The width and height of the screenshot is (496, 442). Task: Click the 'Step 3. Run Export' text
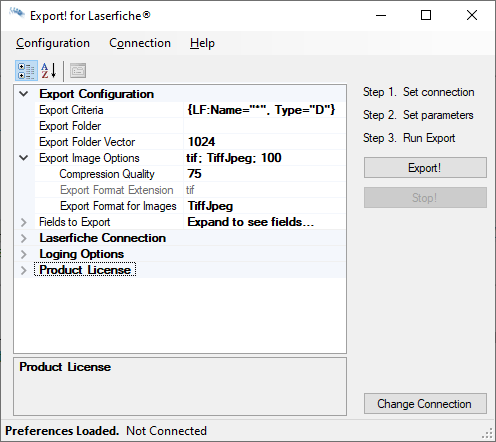pyautogui.click(x=409, y=138)
